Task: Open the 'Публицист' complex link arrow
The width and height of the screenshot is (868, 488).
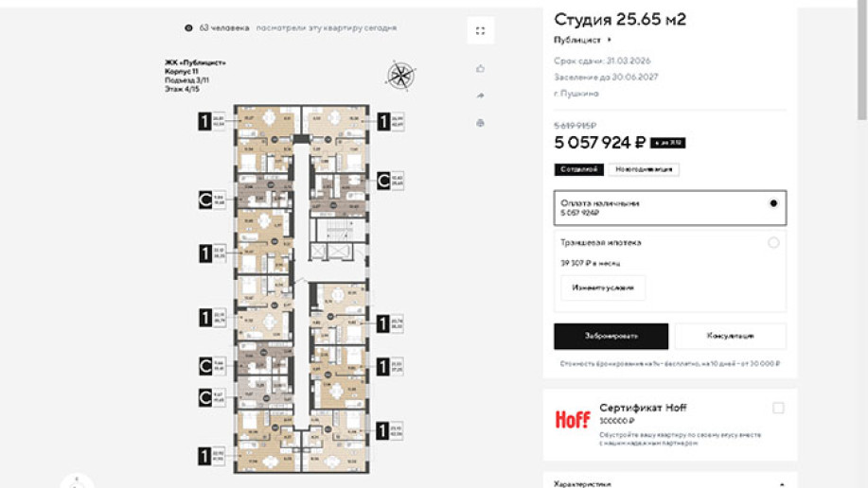Action: click(610, 41)
